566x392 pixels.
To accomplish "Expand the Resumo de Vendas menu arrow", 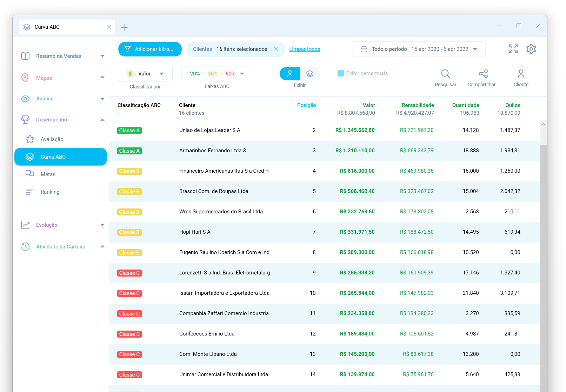I will [x=102, y=56].
